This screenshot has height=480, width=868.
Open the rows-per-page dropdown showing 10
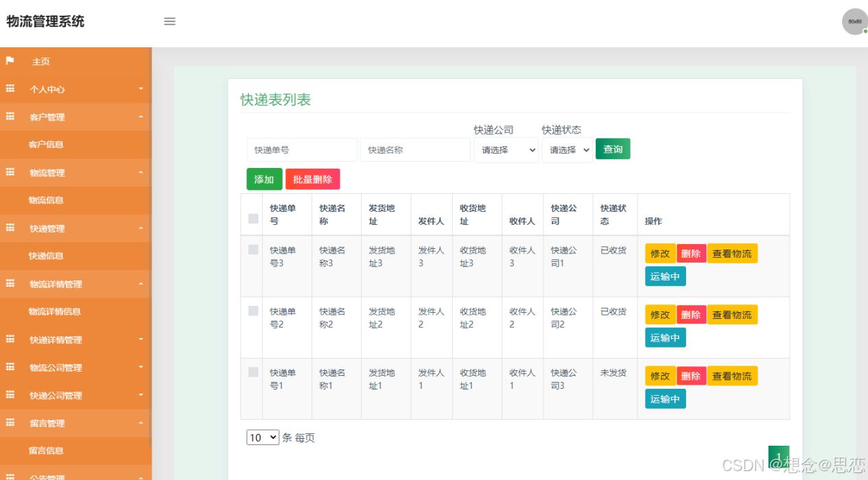coord(263,437)
